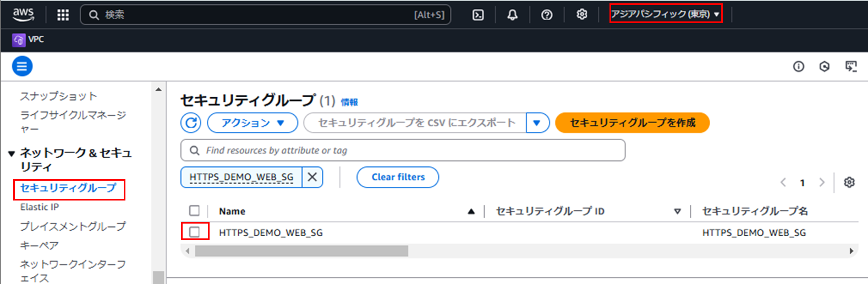868x284 pixels.
Task: Open the info panel icon
Action: pos(799,66)
